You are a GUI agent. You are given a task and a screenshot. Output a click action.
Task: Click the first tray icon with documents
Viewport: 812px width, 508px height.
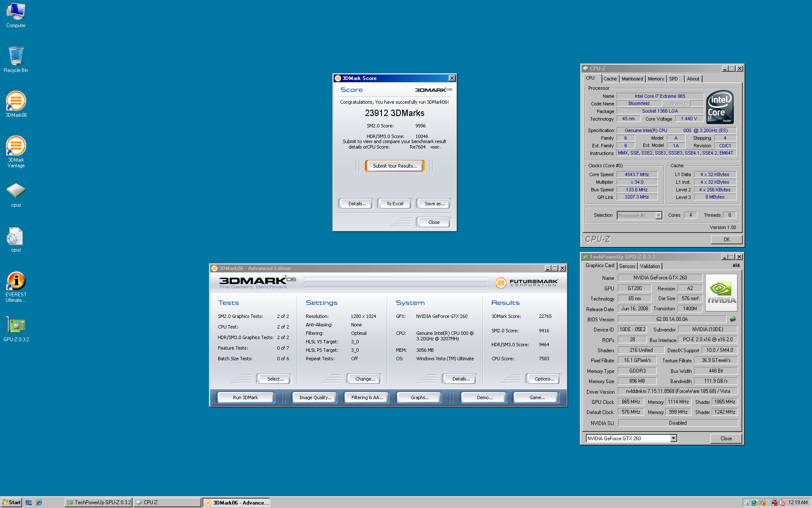point(746,502)
